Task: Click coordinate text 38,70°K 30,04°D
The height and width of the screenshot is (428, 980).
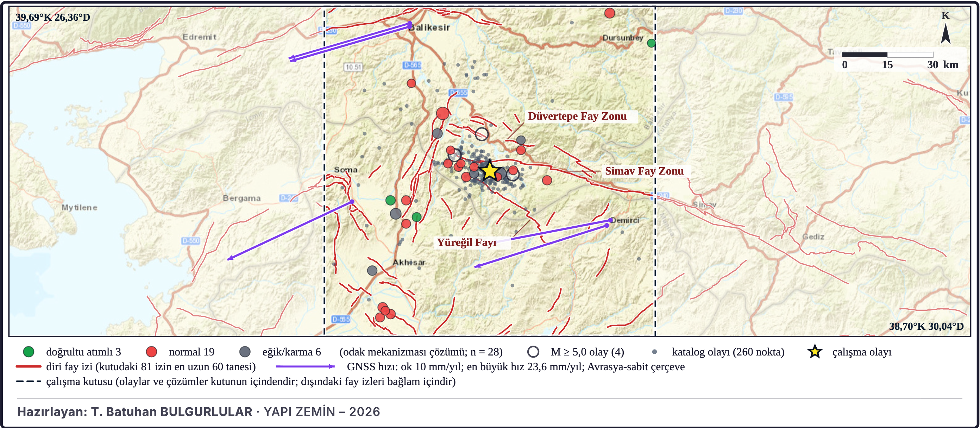Action: (926, 326)
